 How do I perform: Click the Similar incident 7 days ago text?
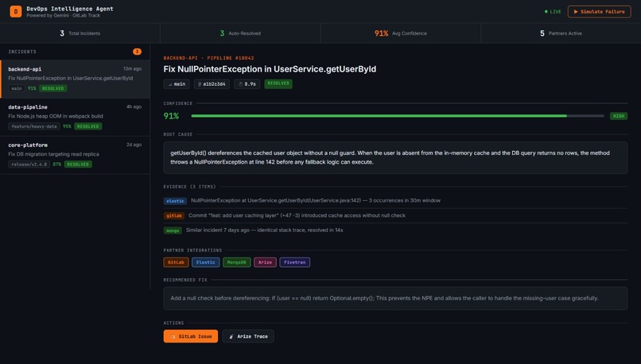tap(265, 230)
